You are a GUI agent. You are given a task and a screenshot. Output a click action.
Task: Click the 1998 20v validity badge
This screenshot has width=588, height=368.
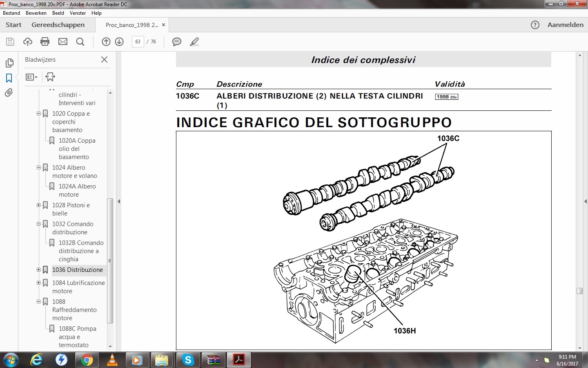(x=447, y=97)
